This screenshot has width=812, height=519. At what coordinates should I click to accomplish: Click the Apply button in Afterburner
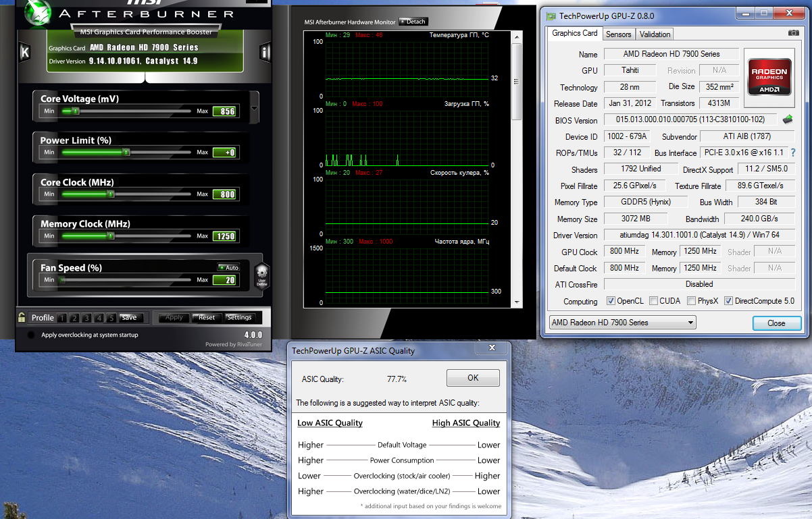click(x=174, y=317)
